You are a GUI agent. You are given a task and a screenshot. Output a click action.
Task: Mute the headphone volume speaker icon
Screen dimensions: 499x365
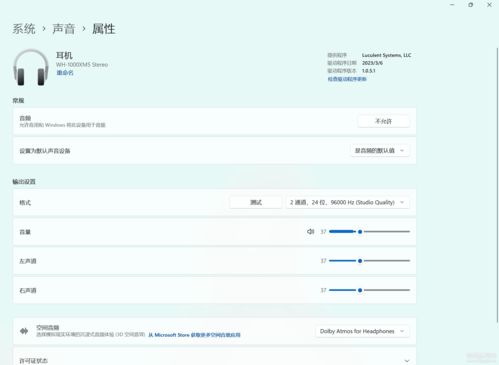click(310, 231)
